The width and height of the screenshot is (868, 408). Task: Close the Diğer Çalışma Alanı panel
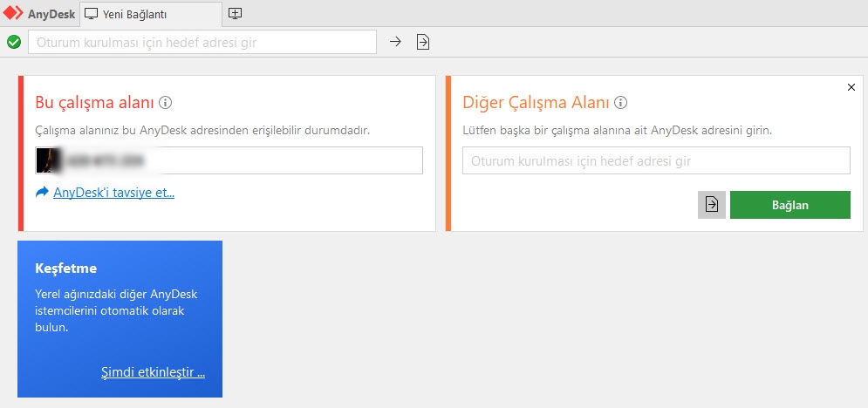point(851,86)
